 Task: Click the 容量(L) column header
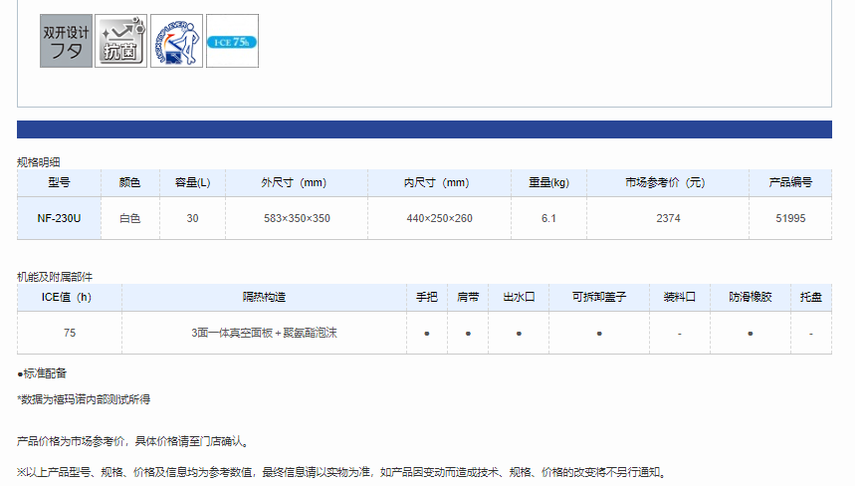[x=193, y=182]
